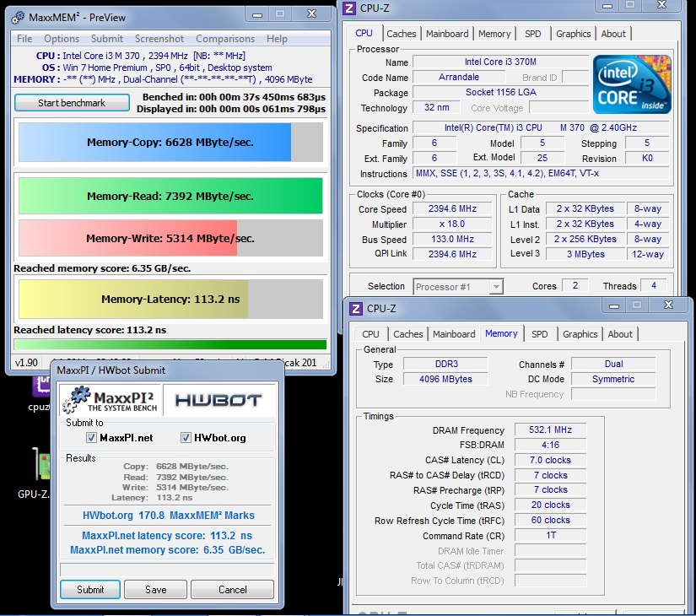The width and height of the screenshot is (696, 616).
Task: Click the DC Mode Symmetric field
Action: tap(613, 379)
